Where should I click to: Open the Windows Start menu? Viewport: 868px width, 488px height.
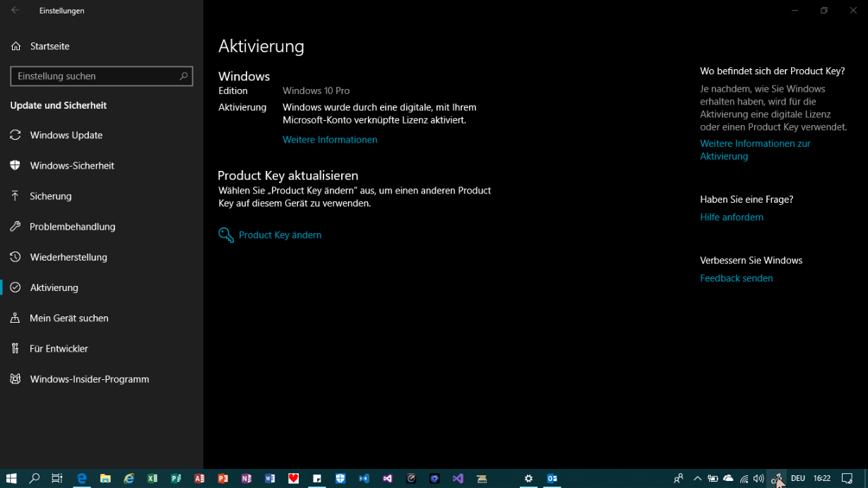pyautogui.click(x=11, y=479)
